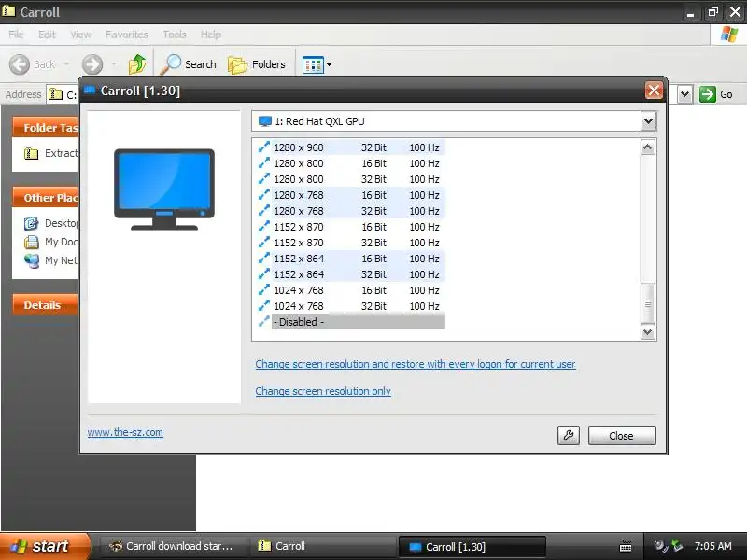747x560 pixels.
Task: Click the resize icon beside 1280 x 800 32 Bit
Action: coord(263,179)
